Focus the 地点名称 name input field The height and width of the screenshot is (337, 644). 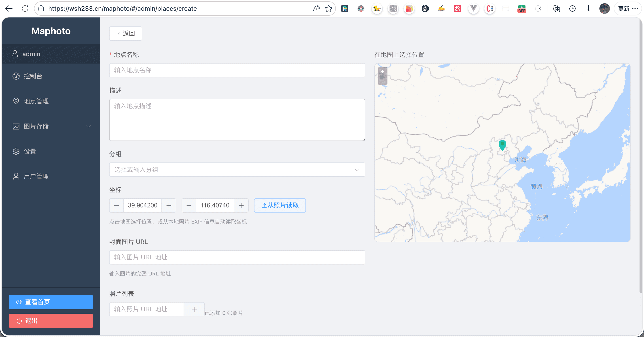(237, 70)
